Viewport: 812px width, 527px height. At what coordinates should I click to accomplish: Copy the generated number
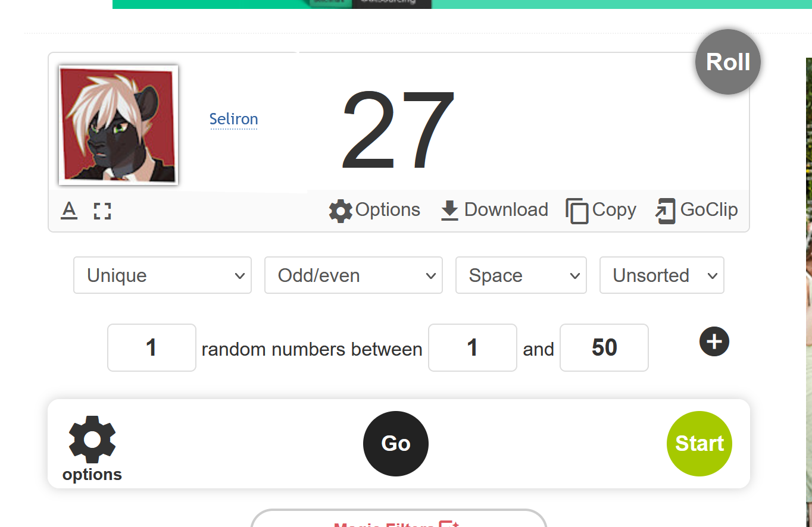(x=601, y=211)
